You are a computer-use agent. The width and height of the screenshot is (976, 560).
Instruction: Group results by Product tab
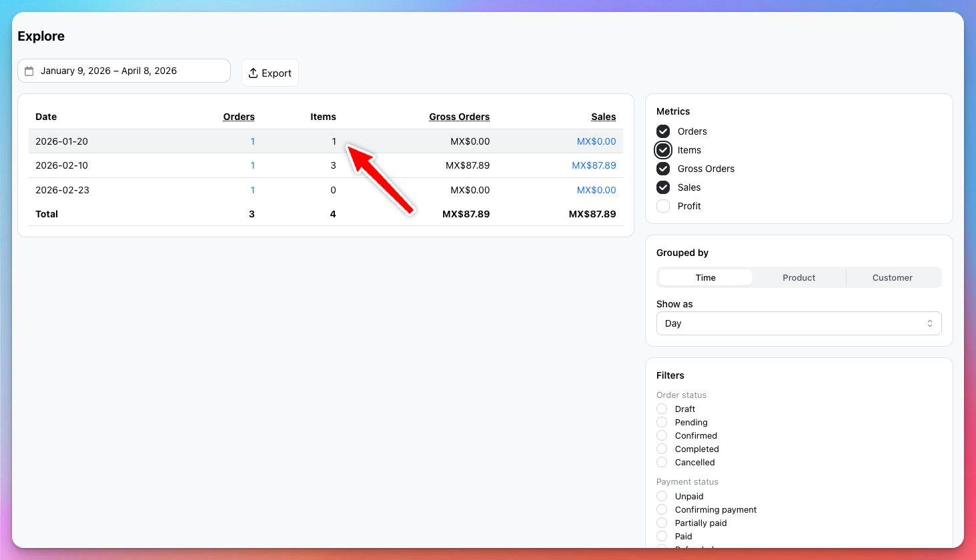pos(799,278)
